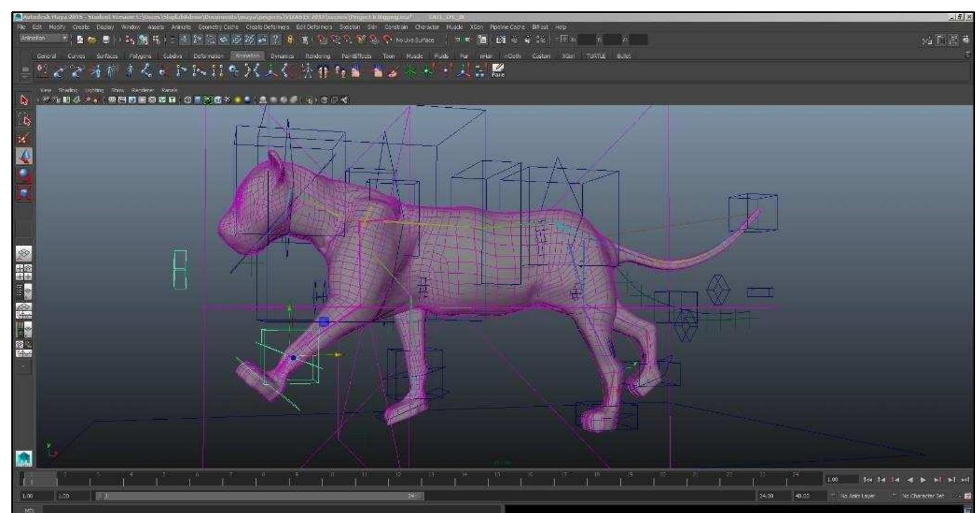This screenshot has width=980, height=513.
Task: Click the playback end time field 24.00
Action: click(774, 496)
